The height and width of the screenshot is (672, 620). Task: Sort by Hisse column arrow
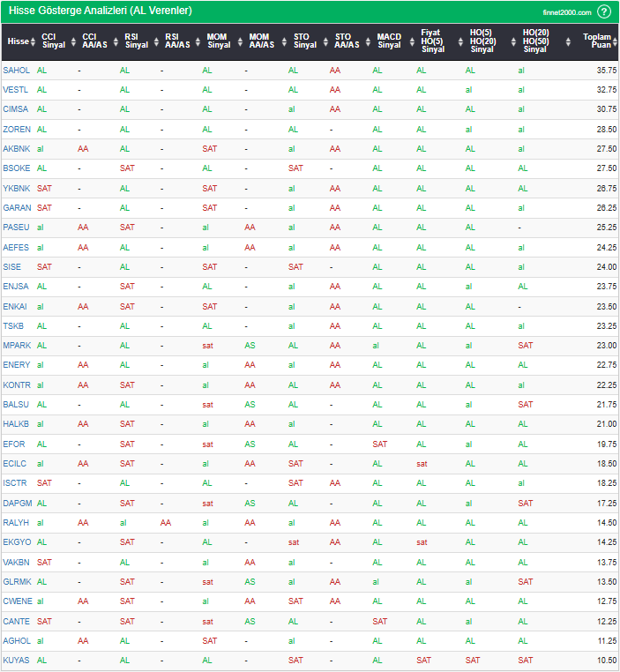point(32,41)
